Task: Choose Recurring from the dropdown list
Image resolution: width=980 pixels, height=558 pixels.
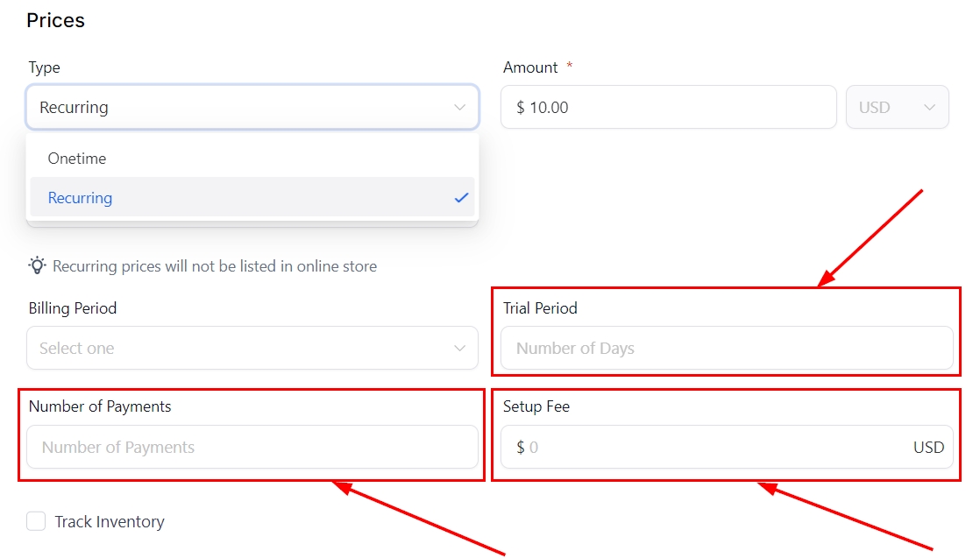Action: coord(81,198)
